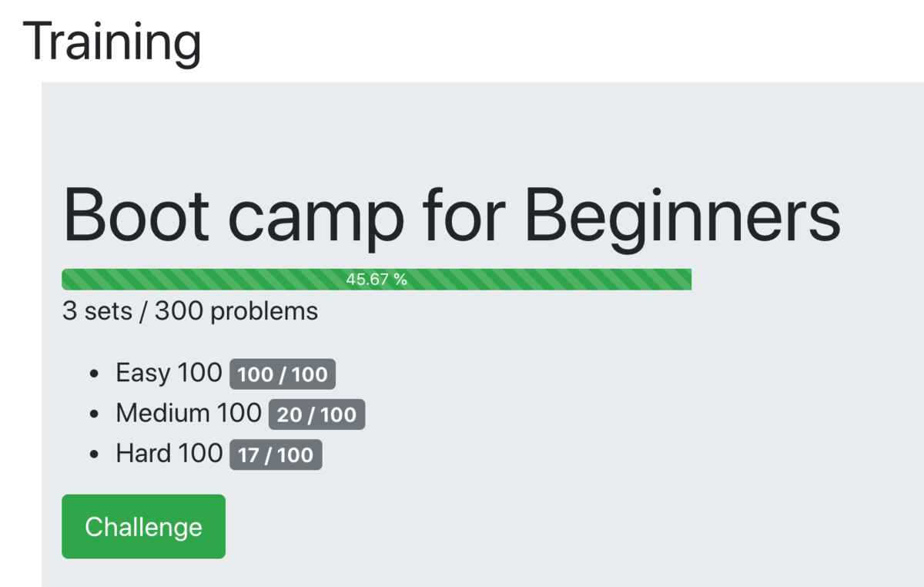Click the word "Beginners" in the title
Image resolution: width=924 pixels, height=587 pixels.
[682, 216]
